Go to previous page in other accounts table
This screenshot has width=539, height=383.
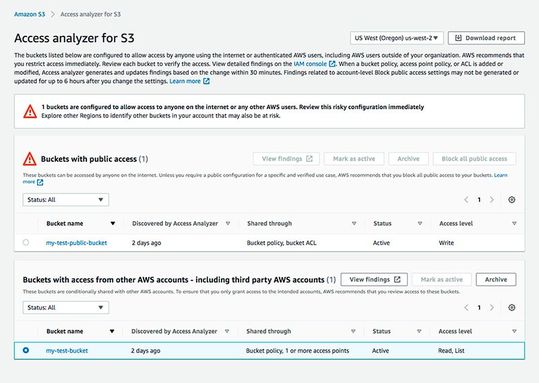click(466, 308)
